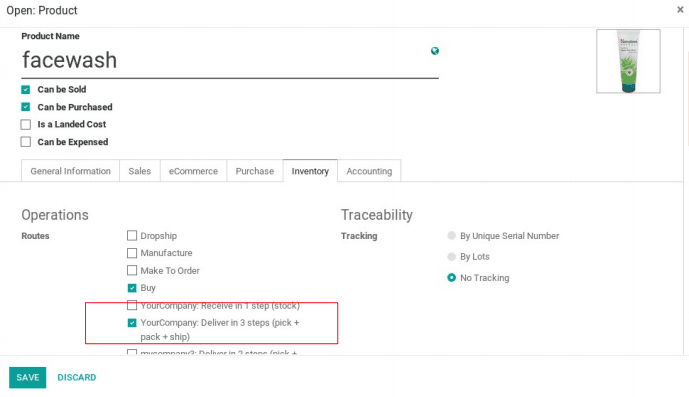Check the Dropship route
689x397 pixels.
tap(132, 236)
